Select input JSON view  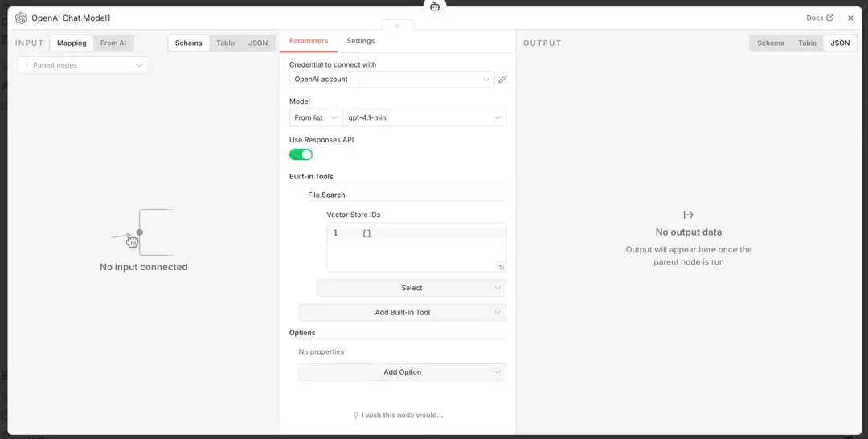[258, 43]
